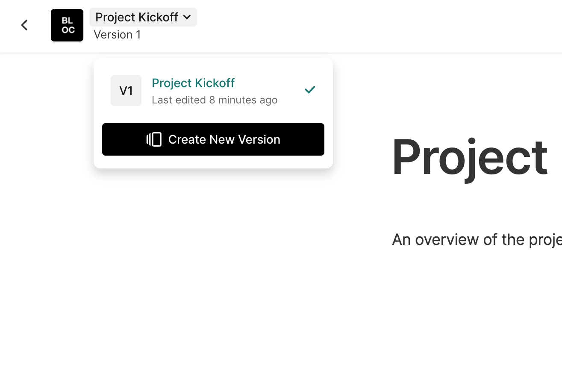Click the stacked-pages icon in Create New Version
This screenshot has height=392, width=562.
[x=154, y=139]
